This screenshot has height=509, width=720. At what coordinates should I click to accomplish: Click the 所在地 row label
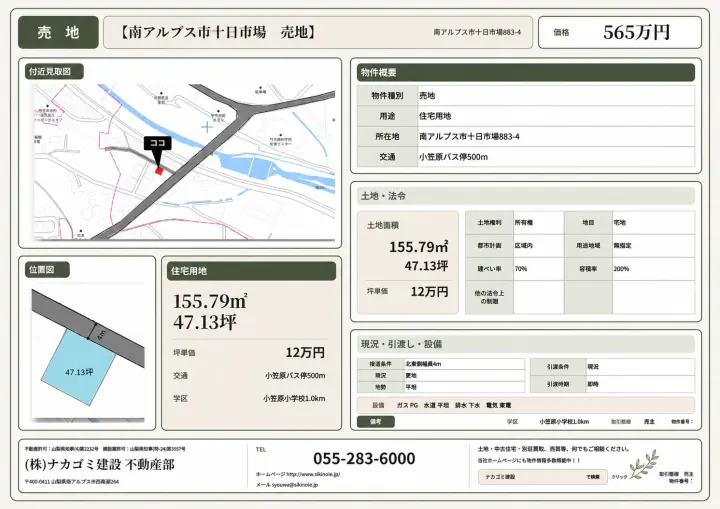coord(387,136)
